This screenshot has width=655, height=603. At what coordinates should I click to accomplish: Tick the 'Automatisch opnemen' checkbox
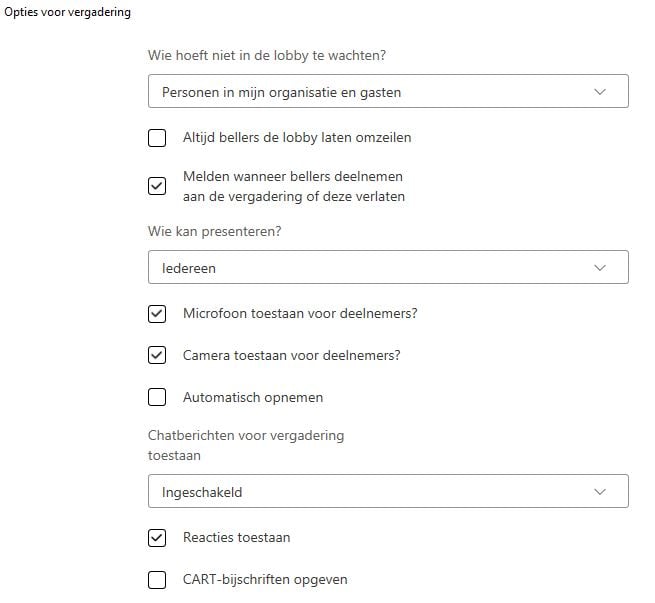(157, 397)
